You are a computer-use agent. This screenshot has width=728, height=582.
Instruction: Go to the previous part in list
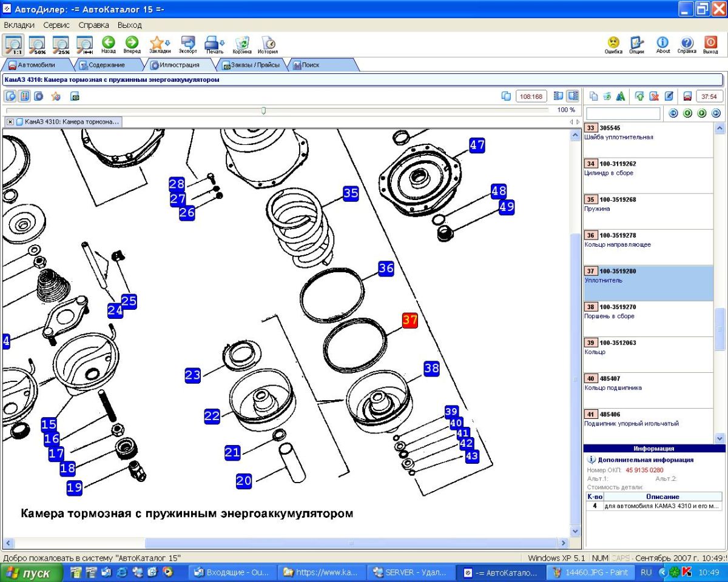click(687, 113)
